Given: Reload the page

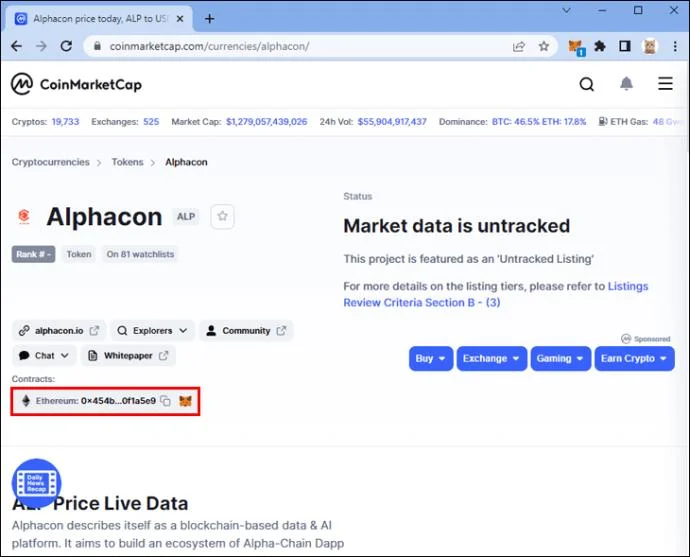Looking at the screenshot, I should (x=66, y=46).
